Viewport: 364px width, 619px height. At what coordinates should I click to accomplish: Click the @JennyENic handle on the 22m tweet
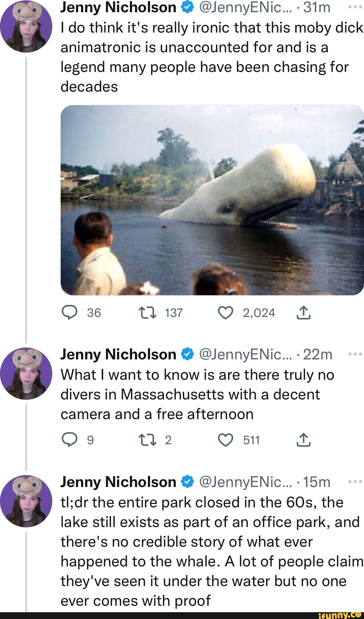[245, 354]
